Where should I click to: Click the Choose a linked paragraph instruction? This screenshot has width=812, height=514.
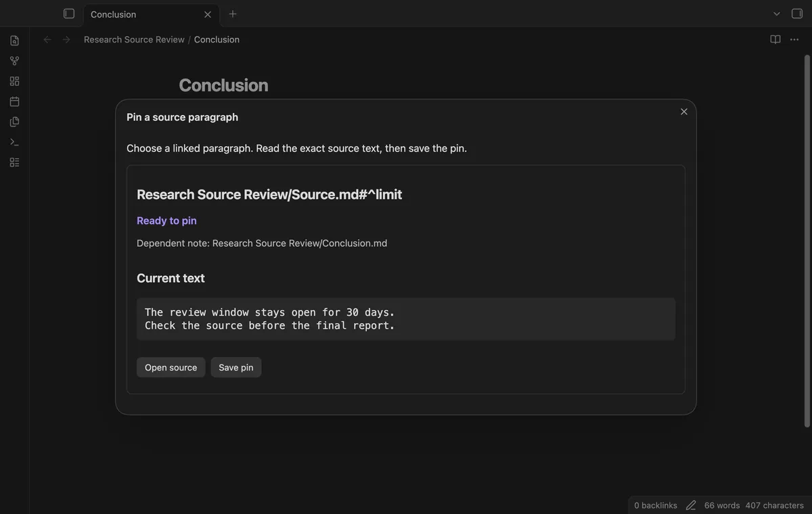coord(296,148)
